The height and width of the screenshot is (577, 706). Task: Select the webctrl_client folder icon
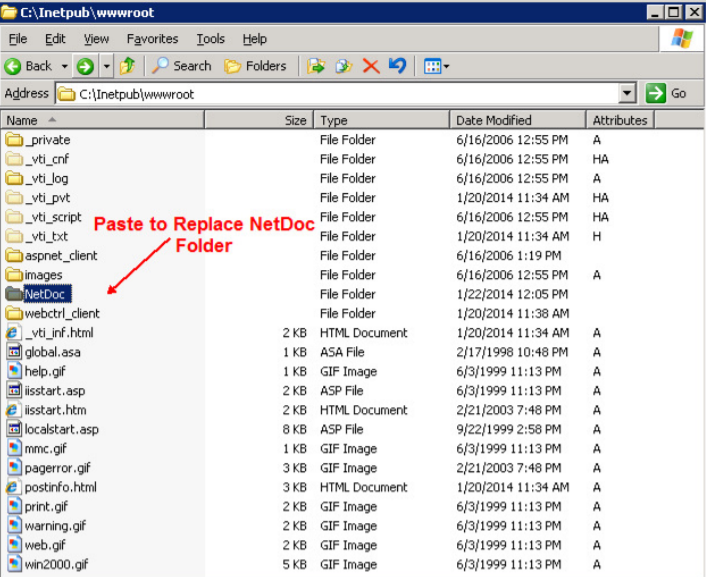point(14,313)
